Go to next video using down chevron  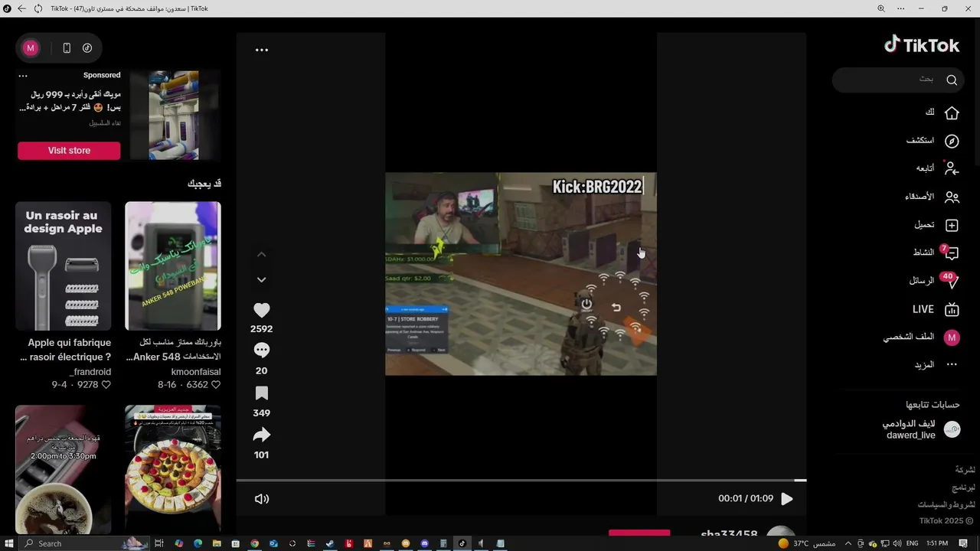click(261, 280)
